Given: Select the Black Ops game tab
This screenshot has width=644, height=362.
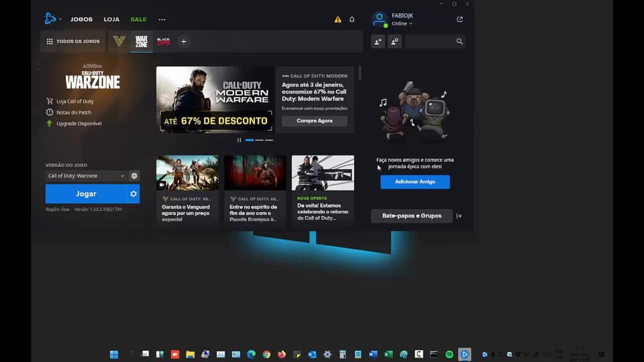Looking at the screenshot, I should [x=164, y=41].
